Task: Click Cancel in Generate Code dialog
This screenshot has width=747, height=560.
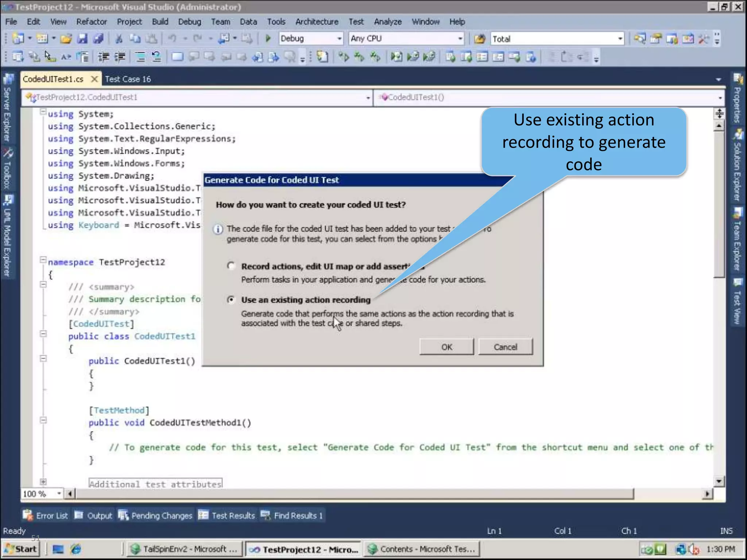Action: tap(506, 347)
